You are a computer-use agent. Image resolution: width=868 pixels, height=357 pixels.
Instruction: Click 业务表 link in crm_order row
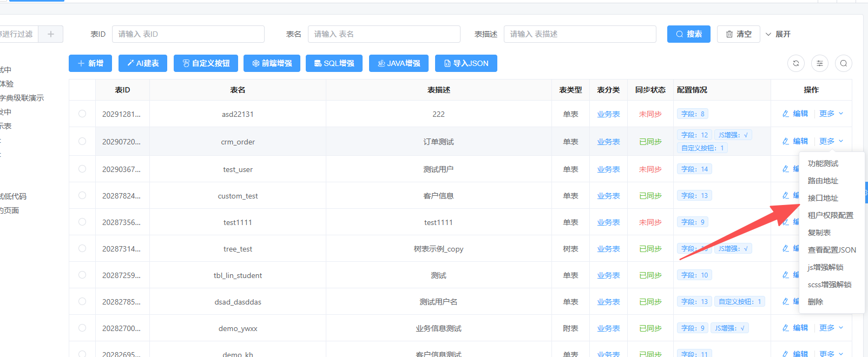click(x=608, y=142)
